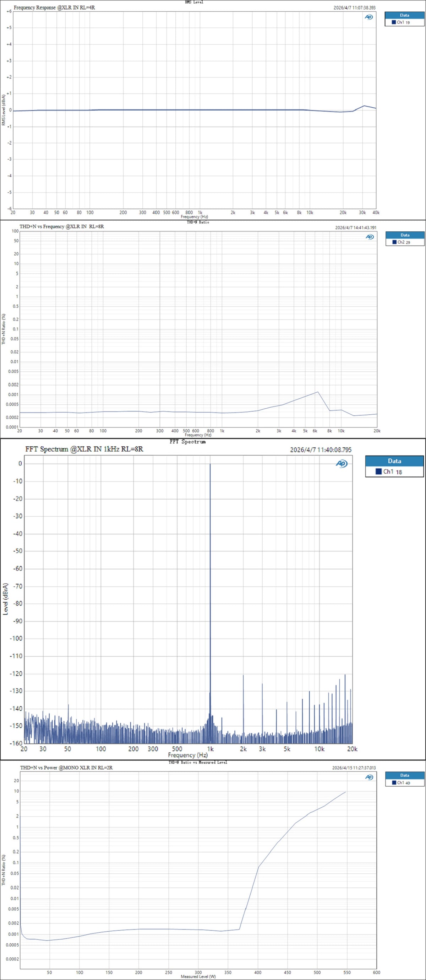Click the '600' tick on Measured Level axis
Image resolution: width=426 pixels, height=980 pixels.
(x=377, y=973)
